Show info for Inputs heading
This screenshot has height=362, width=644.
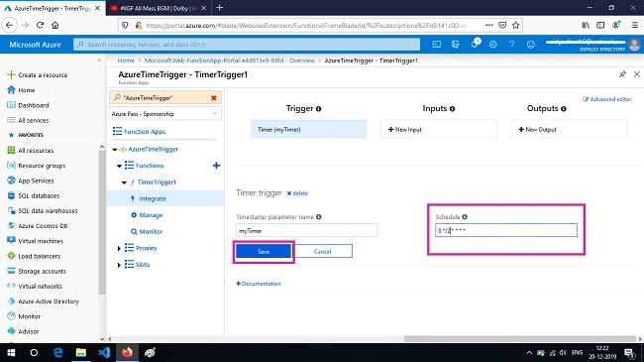pyautogui.click(x=452, y=109)
